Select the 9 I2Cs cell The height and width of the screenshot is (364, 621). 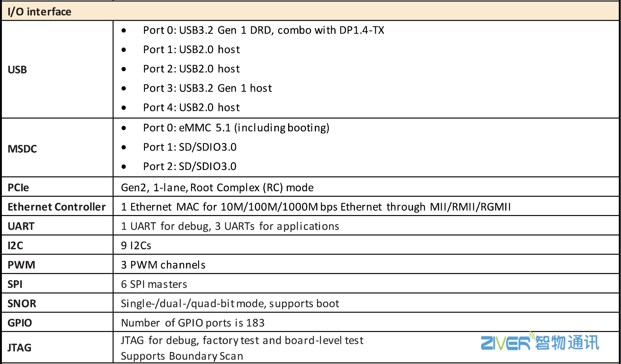point(136,245)
